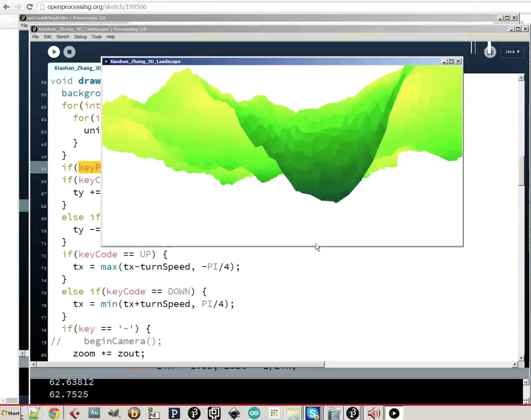Click the speaker volume icon in taskbar
The image size is (531, 420).
(x=373, y=413)
